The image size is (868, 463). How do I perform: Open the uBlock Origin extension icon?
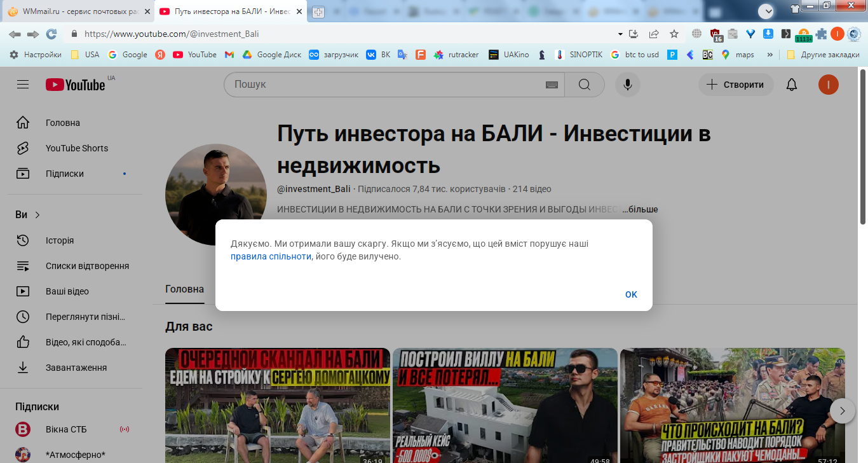tap(715, 34)
